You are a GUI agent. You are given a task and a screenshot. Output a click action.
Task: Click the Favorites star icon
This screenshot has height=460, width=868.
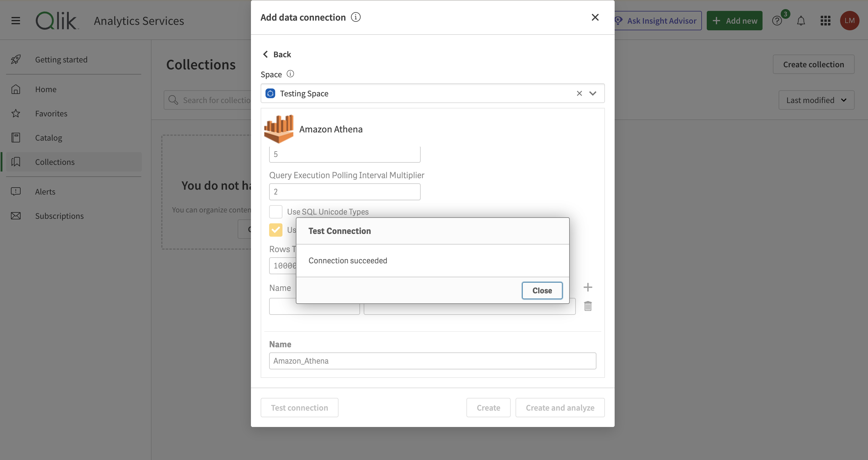point(16,114)
